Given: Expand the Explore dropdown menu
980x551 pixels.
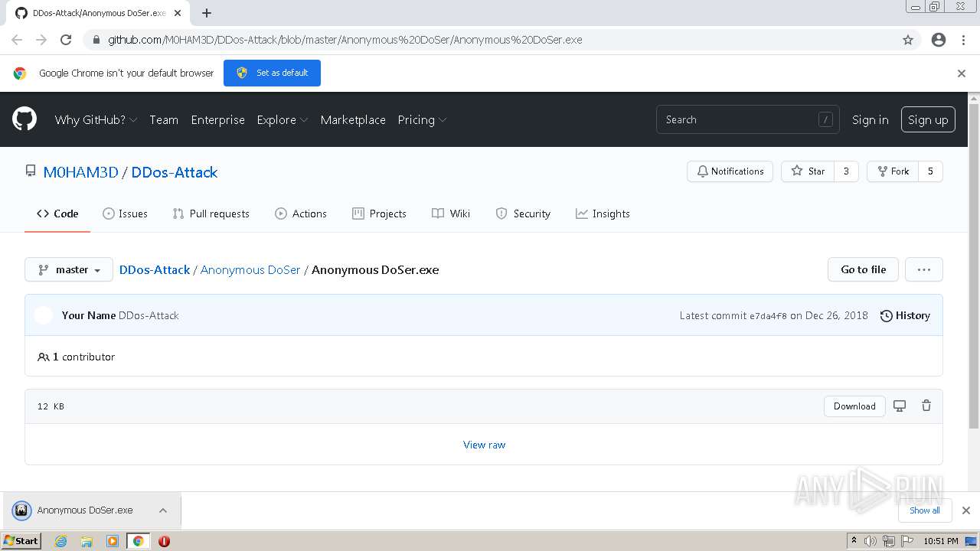Looking at the screenshot, I should 283,119.
